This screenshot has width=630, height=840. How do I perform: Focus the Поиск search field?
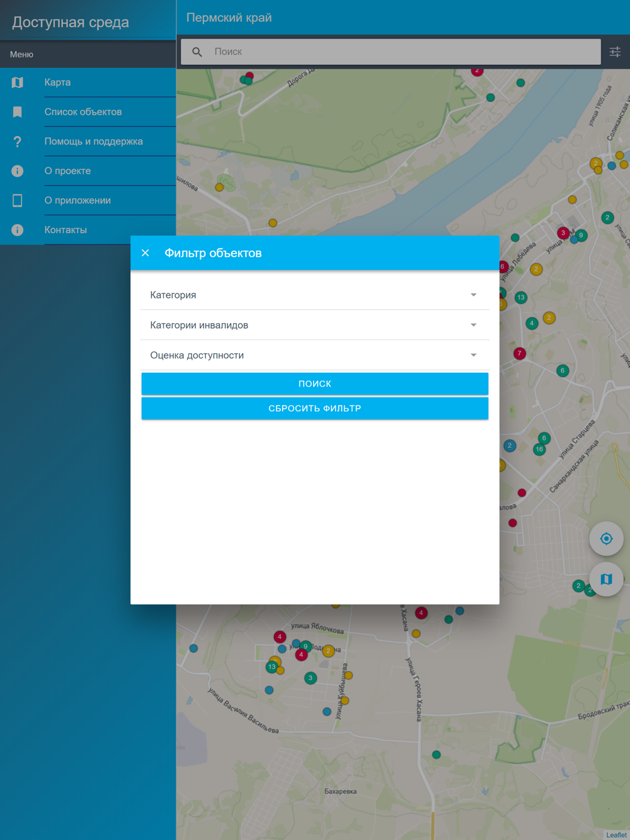coord(391,52)
